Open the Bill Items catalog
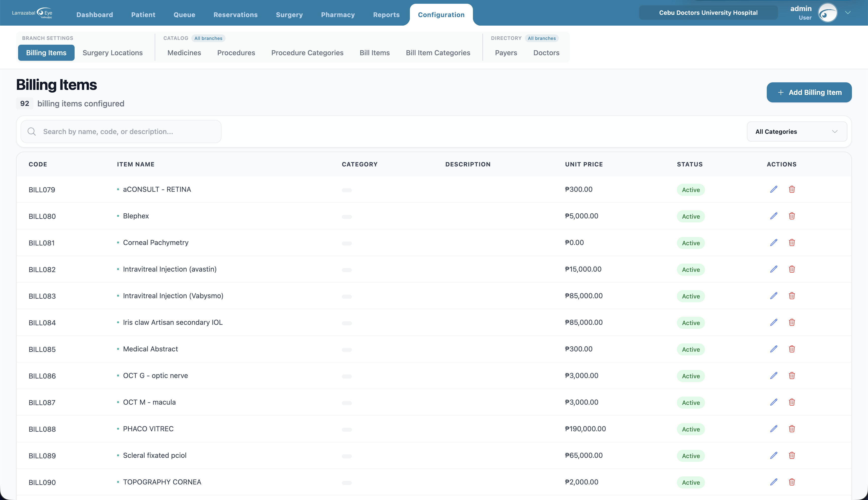Screen dimensions: 868x500 [374, 52]
